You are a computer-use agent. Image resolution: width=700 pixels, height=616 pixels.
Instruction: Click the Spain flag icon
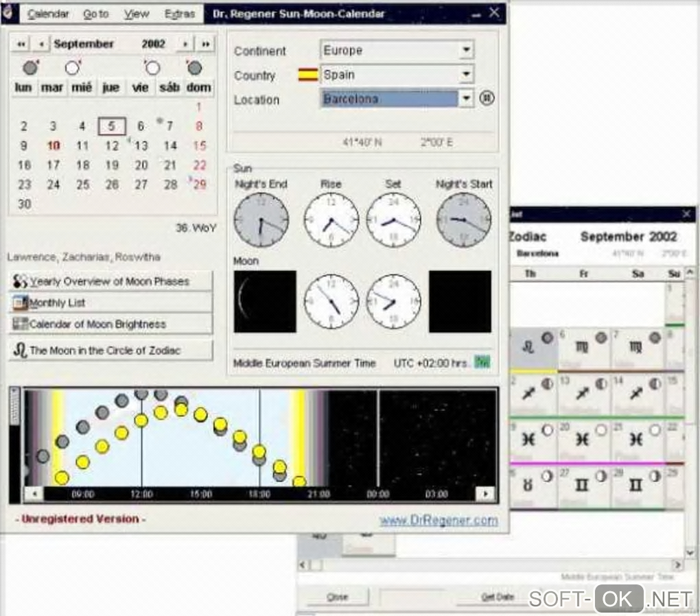point(308,75)
